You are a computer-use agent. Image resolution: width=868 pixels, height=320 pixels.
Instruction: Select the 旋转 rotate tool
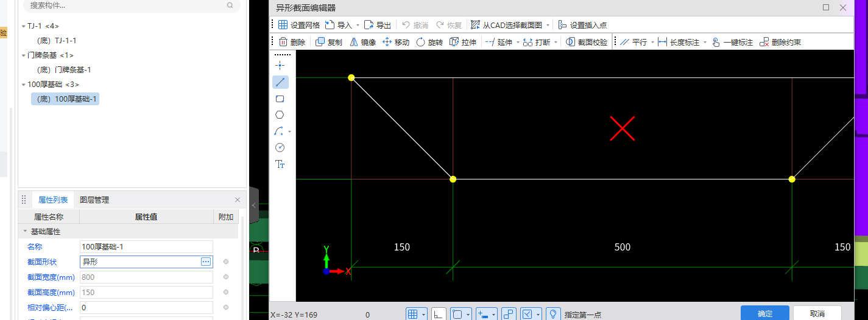(429, 42)
